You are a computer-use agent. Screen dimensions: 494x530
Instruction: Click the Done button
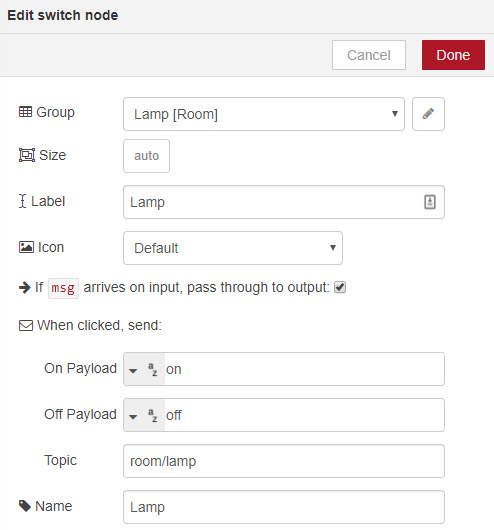coord(453,55)
